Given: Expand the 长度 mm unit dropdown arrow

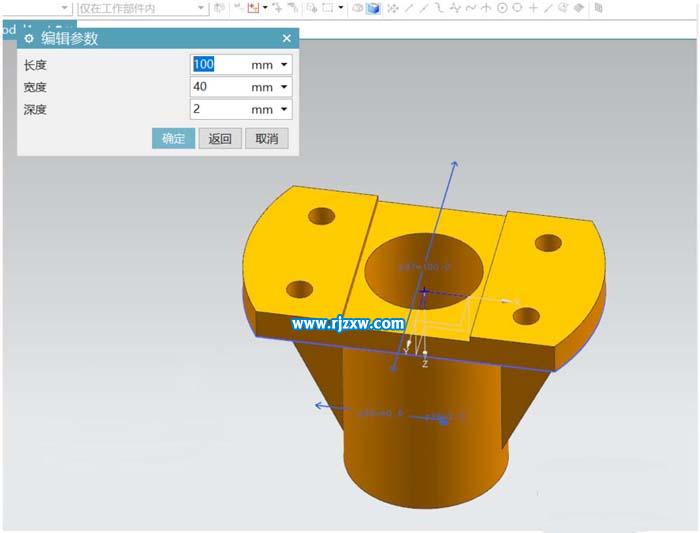Looking at the screenshot, I should coord(284,65).
